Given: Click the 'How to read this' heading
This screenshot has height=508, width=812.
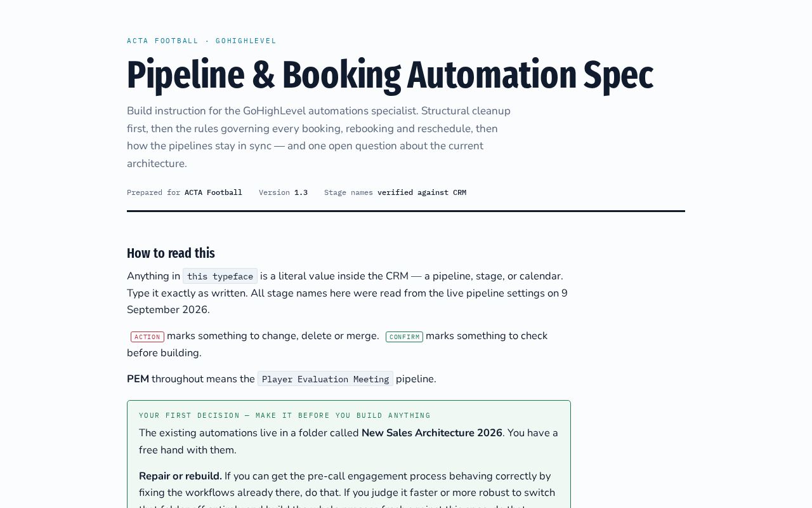Looking at the screenshot, I should pyautogui.click(x=171, y=253).
